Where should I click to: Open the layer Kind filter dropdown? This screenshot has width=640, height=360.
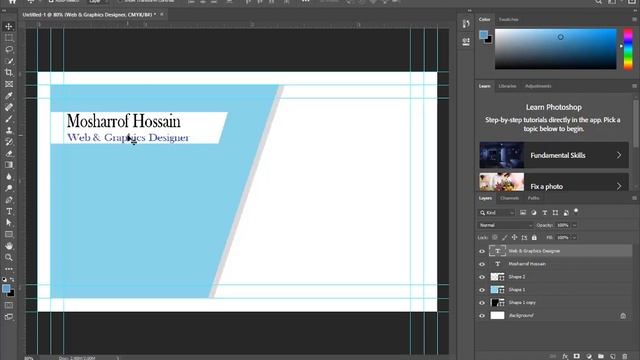click(496, 213)
